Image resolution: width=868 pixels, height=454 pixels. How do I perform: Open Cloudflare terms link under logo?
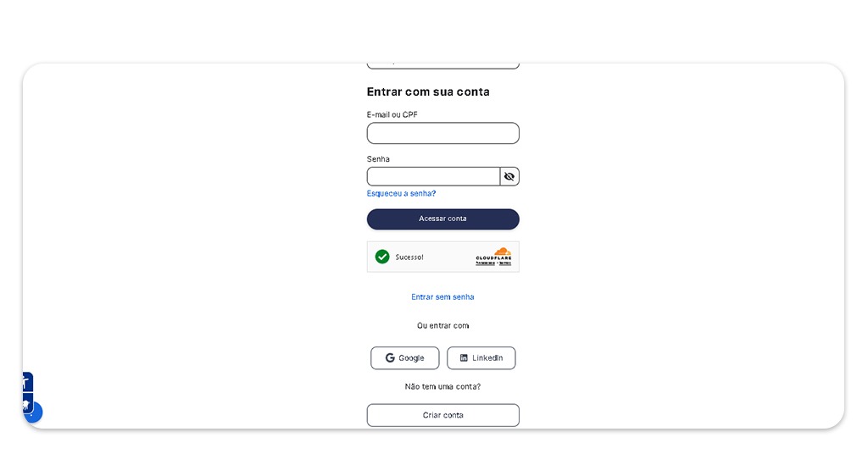[505, 263]
